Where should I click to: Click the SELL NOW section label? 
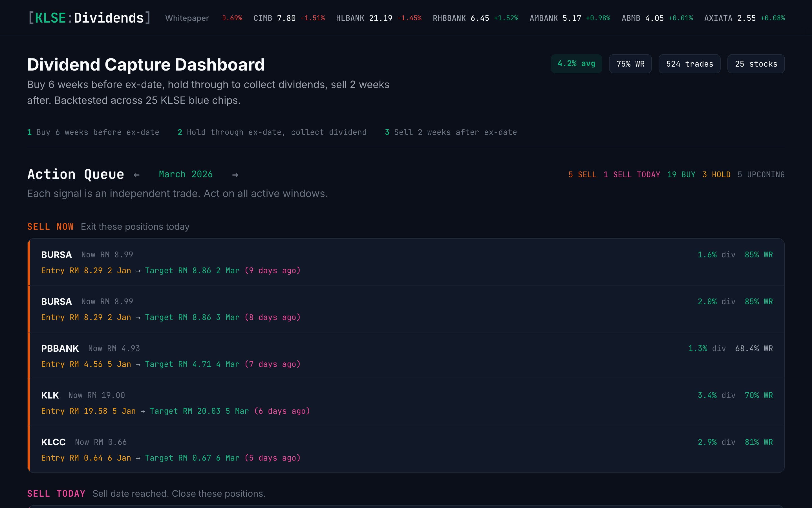[50, 227]
